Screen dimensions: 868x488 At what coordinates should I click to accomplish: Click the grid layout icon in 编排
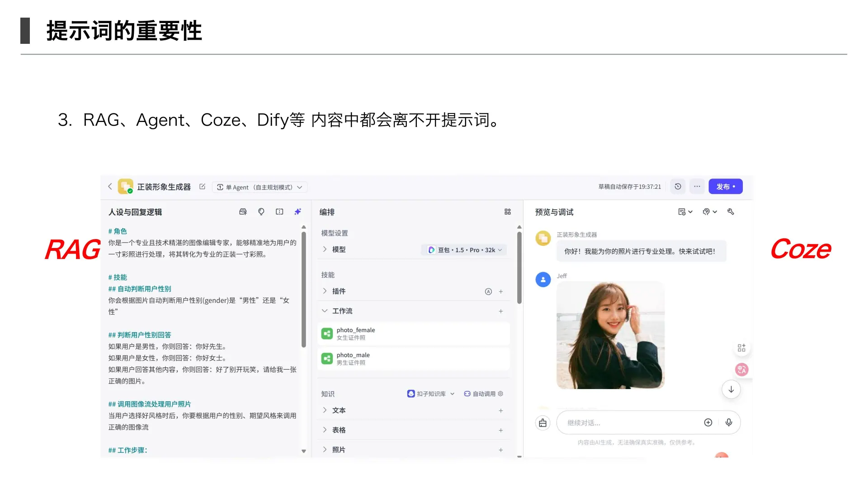[x=508, y=212]
